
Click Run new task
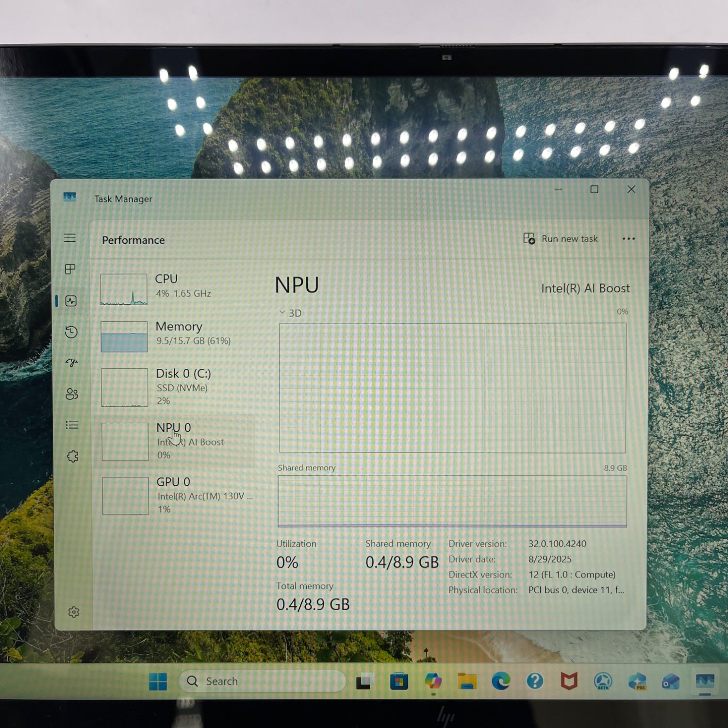coord(561,239)
